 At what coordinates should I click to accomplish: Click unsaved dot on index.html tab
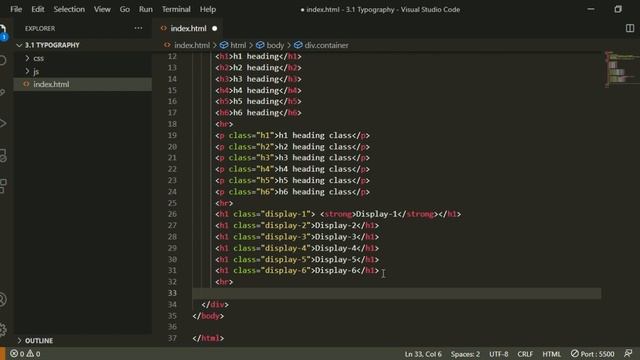[x=215, y=29]
